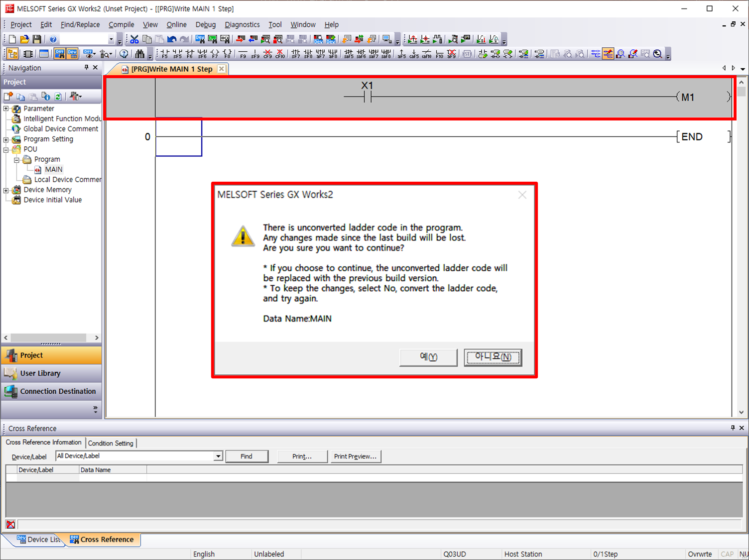
Task: Collapse the POU tree node
Action: click(6, 149)
